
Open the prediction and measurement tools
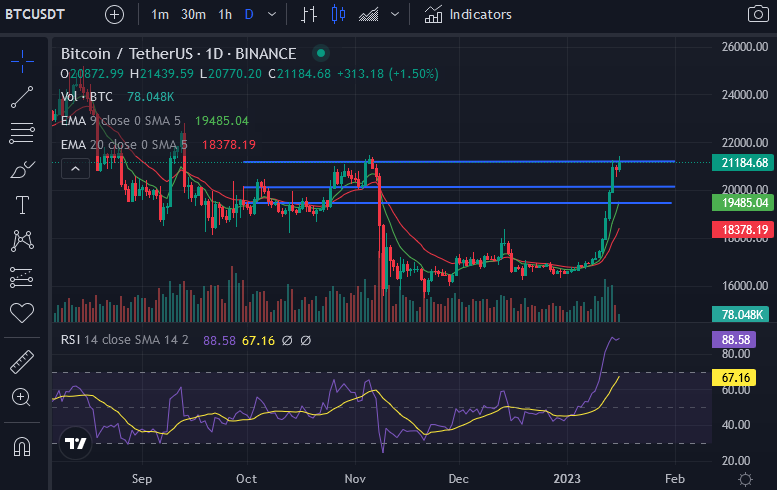(x=22, y=277)
